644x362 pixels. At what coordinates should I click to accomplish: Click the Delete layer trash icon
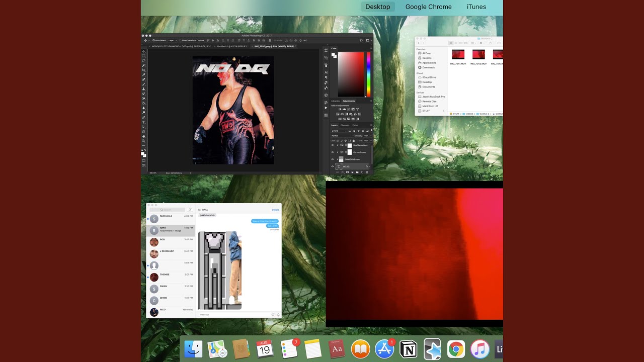(x=367, y=172)
